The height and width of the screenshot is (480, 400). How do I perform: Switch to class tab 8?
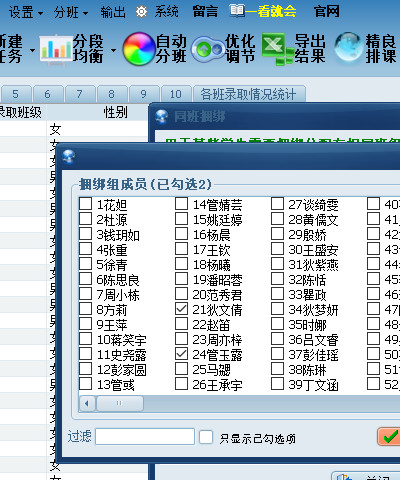(112, 94)
